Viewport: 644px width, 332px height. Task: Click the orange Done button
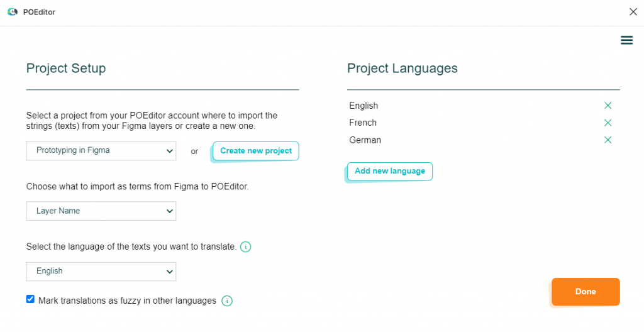coord(586,292)
